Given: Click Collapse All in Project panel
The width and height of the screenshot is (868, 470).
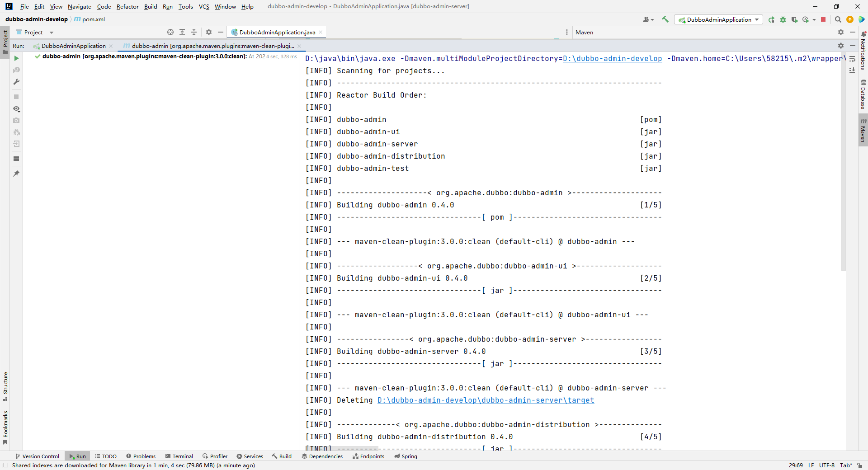Looking at the screenshot, I should point(194,32).
